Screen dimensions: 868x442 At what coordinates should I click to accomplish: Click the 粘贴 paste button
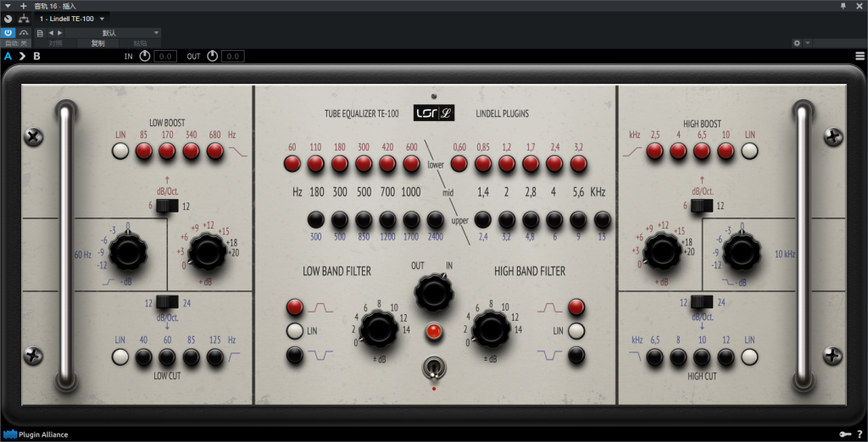point(140,43)
